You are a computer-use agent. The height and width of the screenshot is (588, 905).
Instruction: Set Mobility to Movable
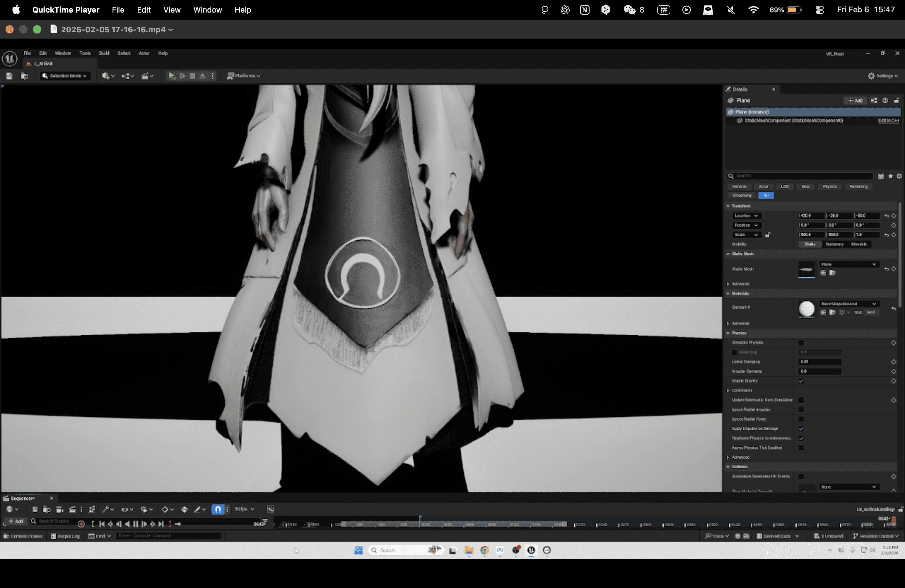coord(859,244)
